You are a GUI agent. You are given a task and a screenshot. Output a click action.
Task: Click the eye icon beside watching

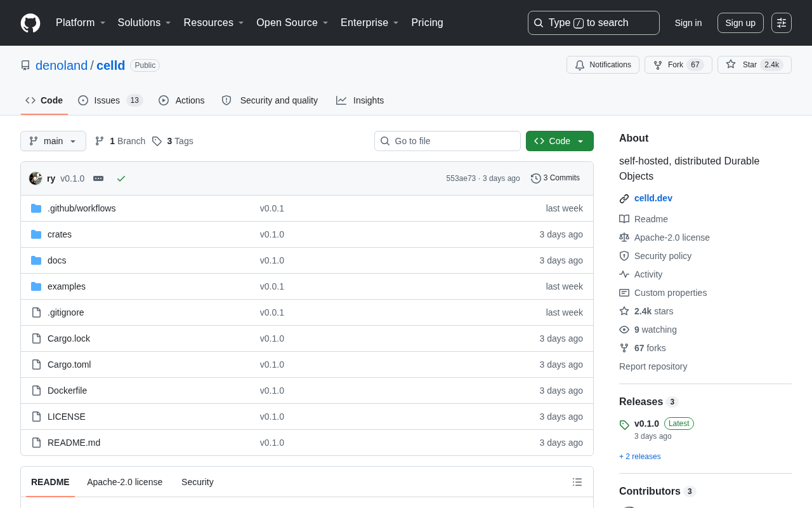pos(624,330)
